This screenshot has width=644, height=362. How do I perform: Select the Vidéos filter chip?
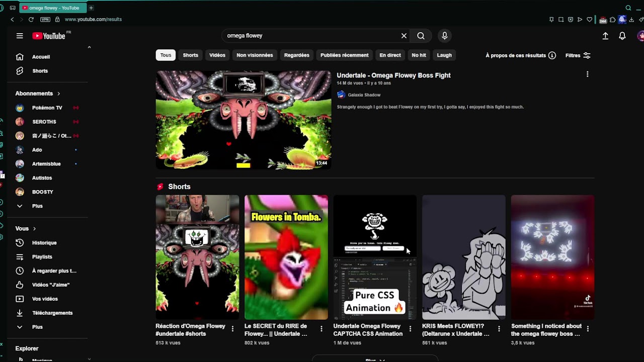[x=217, y=55]
